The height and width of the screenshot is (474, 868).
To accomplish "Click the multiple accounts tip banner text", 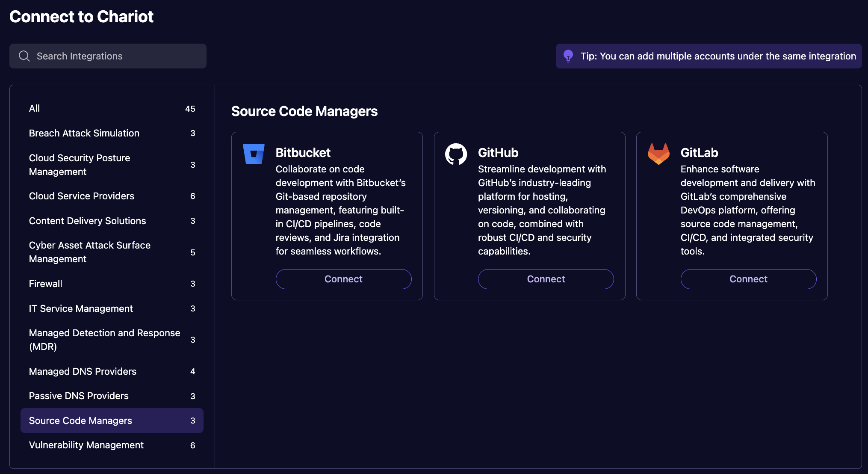I will pos(718,56).
